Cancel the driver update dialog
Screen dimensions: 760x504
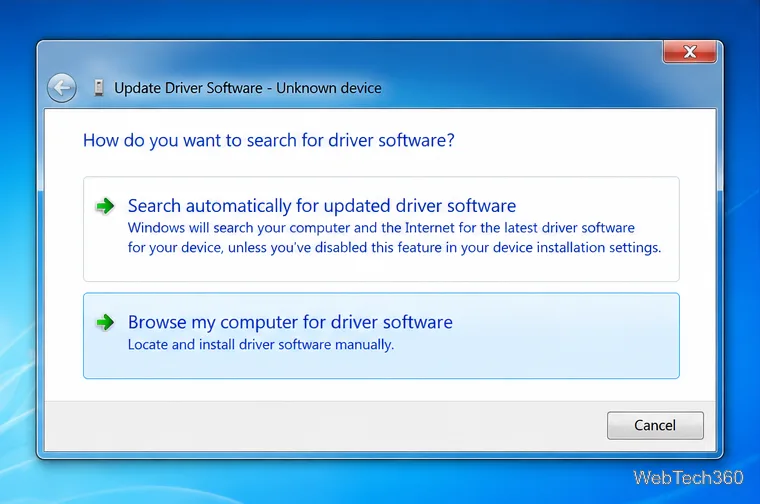click(655, 425)
